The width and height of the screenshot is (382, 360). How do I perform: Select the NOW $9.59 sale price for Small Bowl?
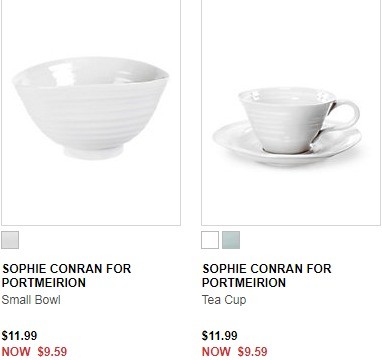[x=34, y=351]
